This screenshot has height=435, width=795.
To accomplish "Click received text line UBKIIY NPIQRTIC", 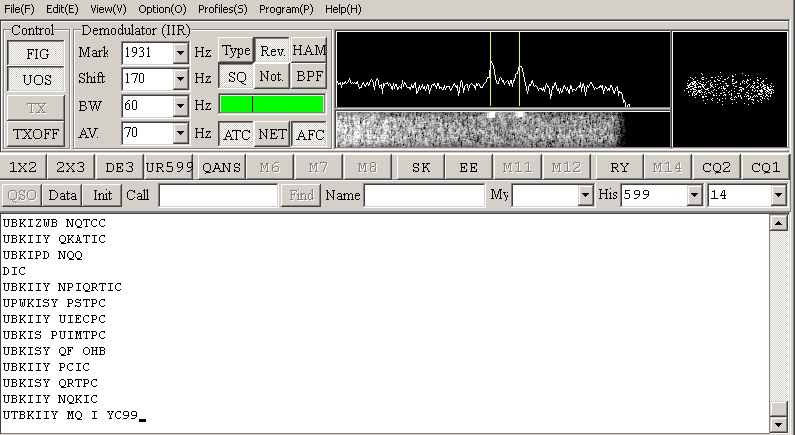I will pos(62,287).
